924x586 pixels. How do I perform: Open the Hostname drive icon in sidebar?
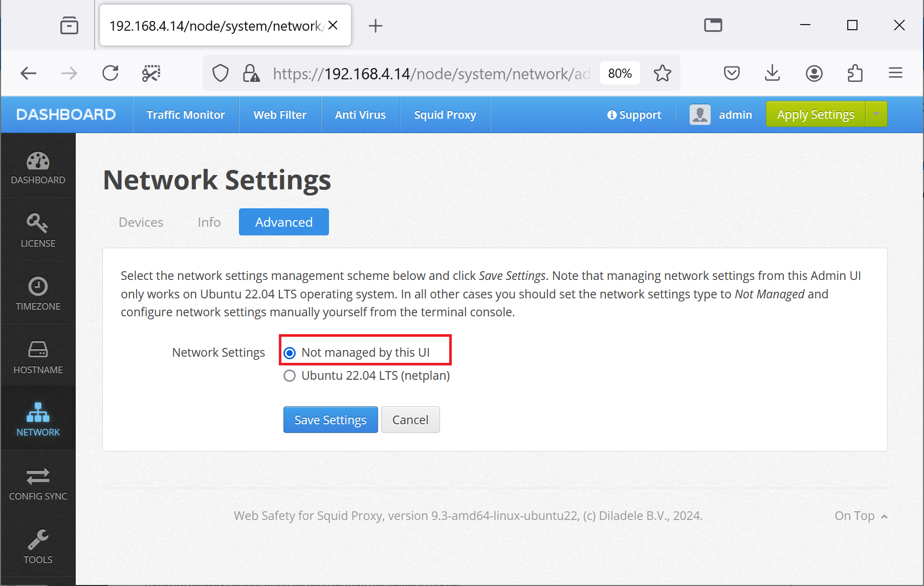[x=38, y=350]
